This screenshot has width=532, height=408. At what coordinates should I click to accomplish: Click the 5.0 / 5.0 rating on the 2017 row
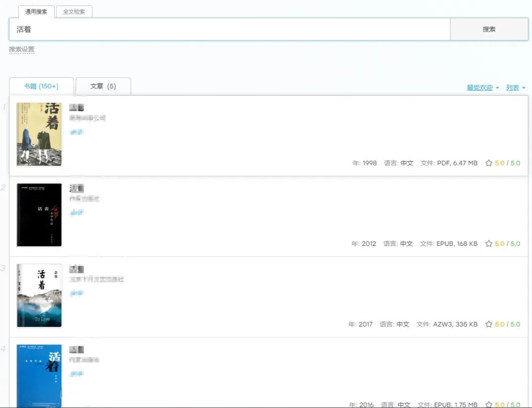[x=507, y=324]
